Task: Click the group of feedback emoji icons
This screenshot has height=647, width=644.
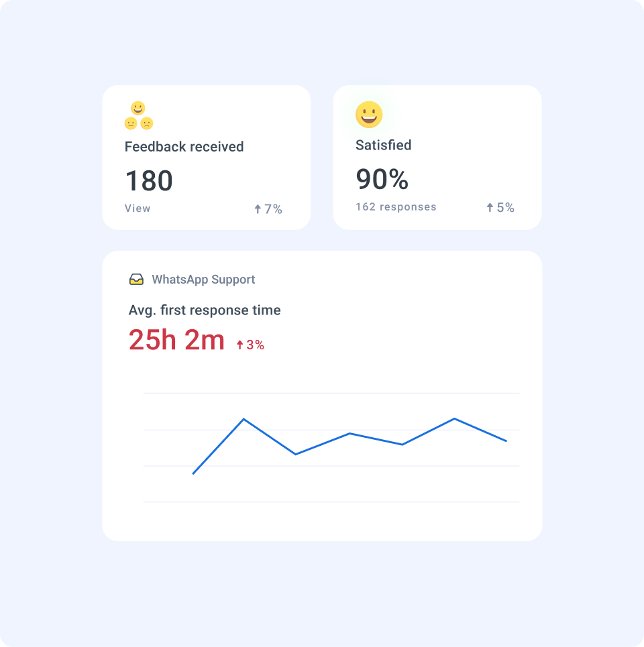Action: point(138,115)
